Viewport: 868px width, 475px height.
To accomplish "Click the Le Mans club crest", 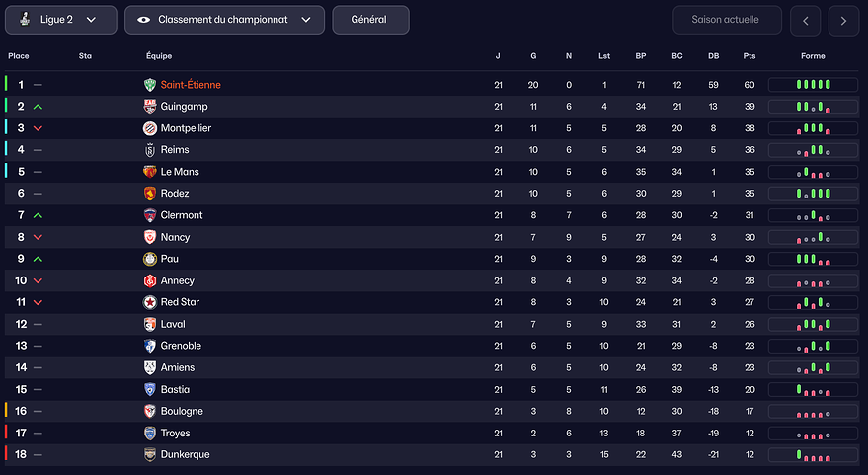I will point(150,172).
